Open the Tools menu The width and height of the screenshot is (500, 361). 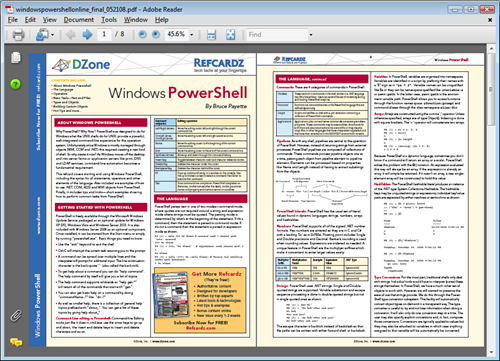pyautogui.click(x=109, y=20)
